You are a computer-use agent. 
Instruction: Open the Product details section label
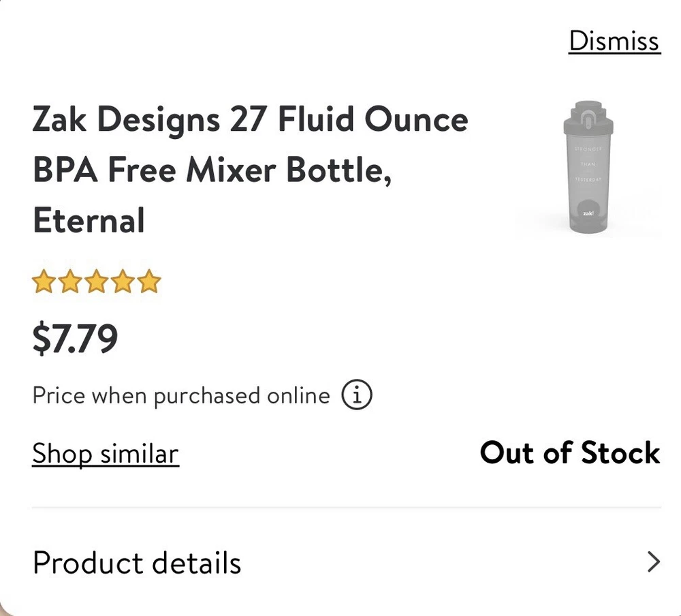pos(137,563)
